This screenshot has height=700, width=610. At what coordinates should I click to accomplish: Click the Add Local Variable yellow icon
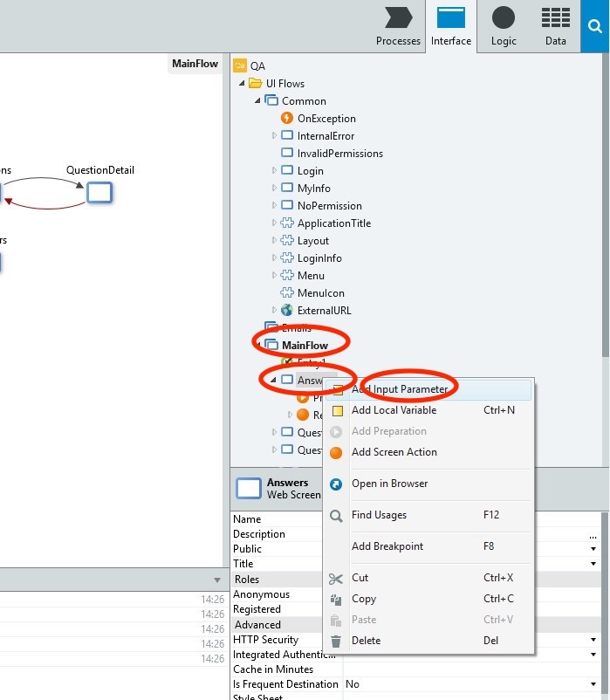point(338,411)
